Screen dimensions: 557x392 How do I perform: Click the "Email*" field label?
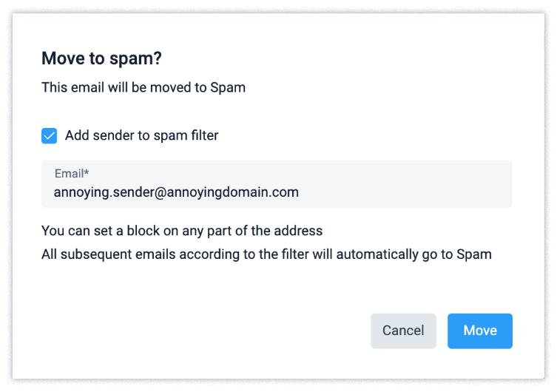pos(71,174)
